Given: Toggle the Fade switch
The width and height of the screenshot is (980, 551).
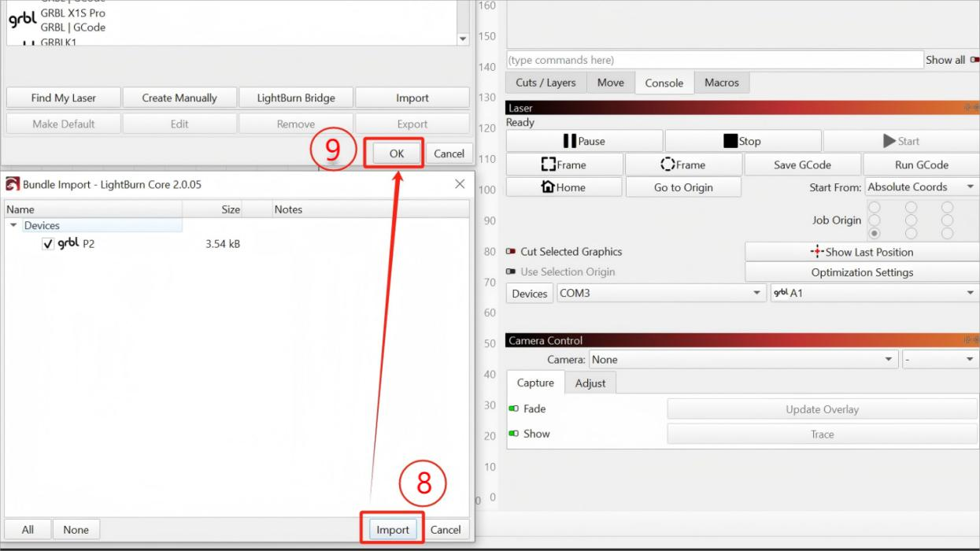Looking at the screenshot, I should click(x=513, y=409).
